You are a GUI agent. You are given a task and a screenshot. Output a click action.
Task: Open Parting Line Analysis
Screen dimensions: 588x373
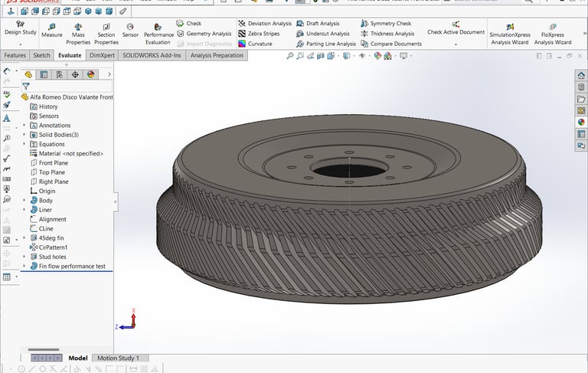click(326, 44)
